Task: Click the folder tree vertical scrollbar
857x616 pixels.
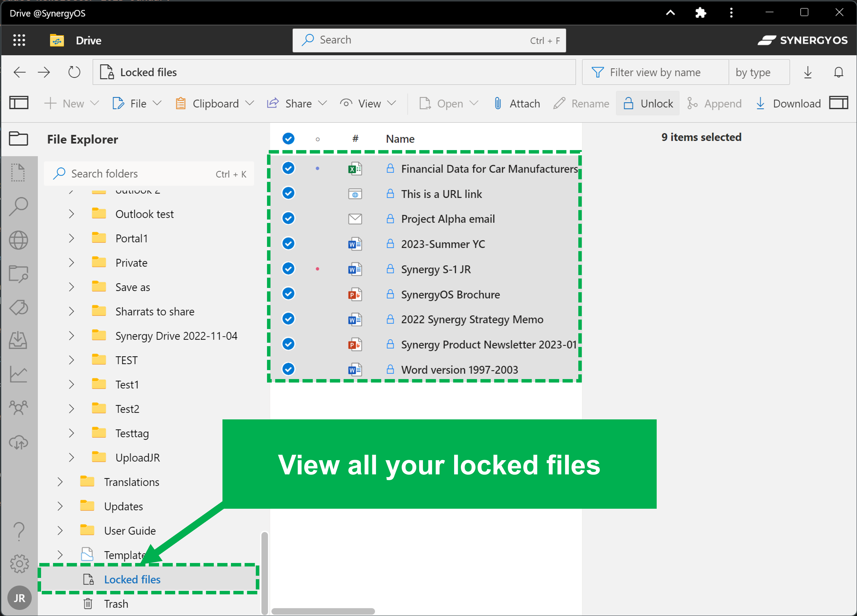Action: coord(265,573)
